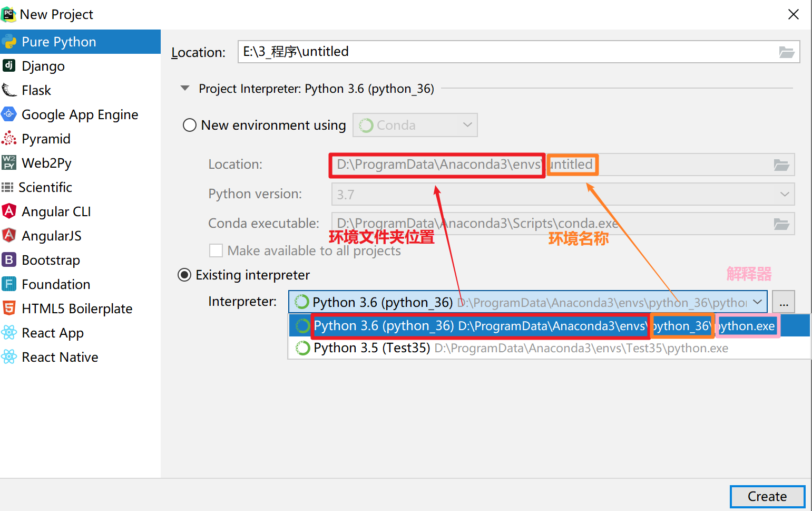This screenshot has width=812, height=511.
Task: Collapse the Project Interpreter section
Action: [185, 89]
